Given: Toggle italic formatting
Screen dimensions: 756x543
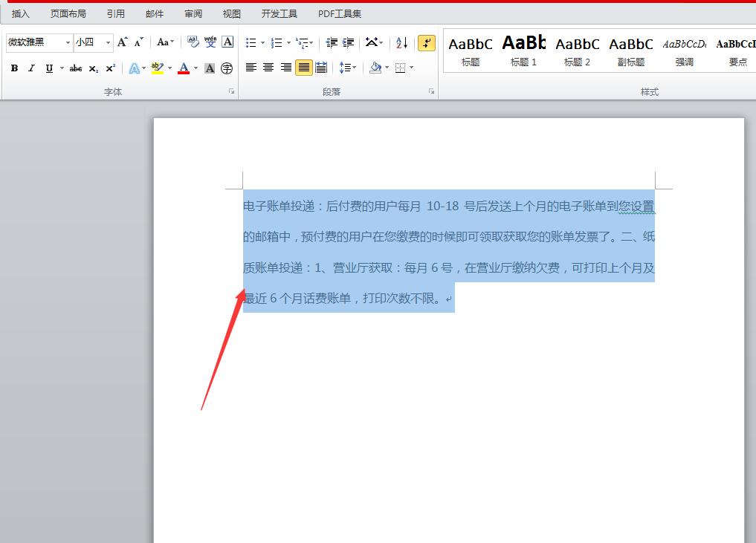Looking at the screenshot, I should pos(30,68).
